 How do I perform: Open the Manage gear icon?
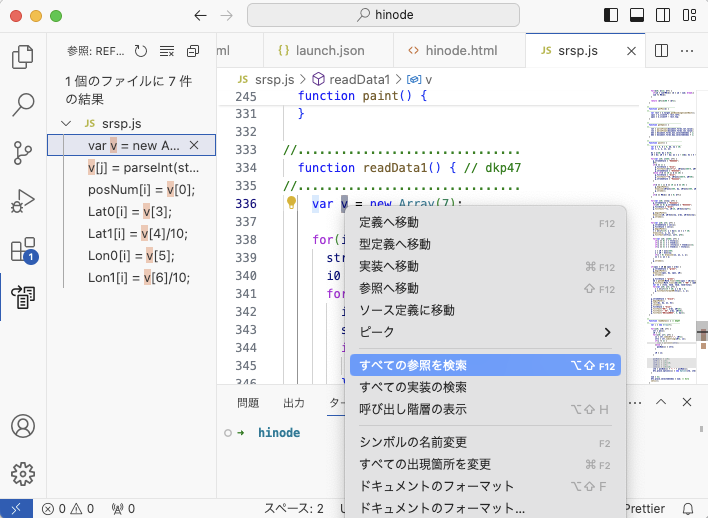tap(23, 474)
